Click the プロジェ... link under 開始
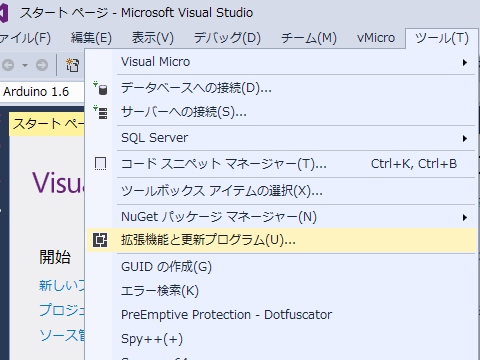 pos(62,310)
